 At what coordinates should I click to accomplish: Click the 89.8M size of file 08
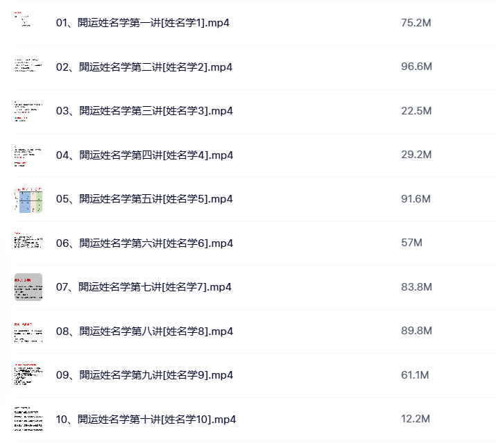[417, 331]
